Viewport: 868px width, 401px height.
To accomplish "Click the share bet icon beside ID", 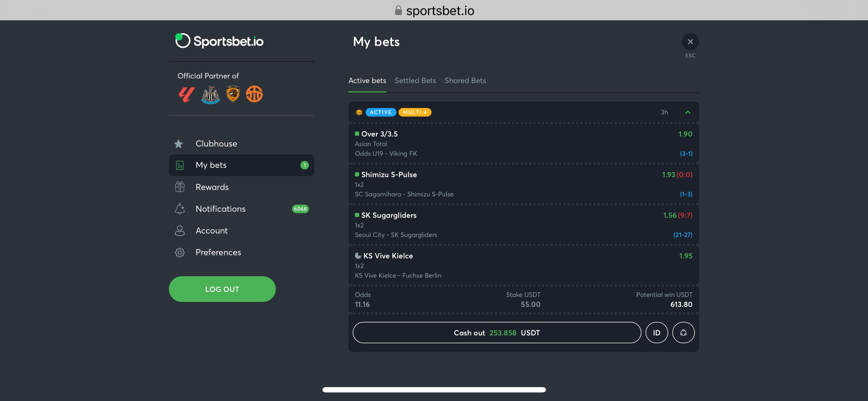I will pos(683,333).
